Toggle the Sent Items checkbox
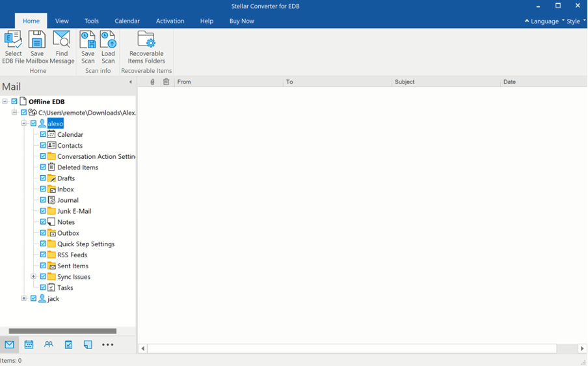The width and height of the screenshot is (588, 366). click(x=43, y=266)
